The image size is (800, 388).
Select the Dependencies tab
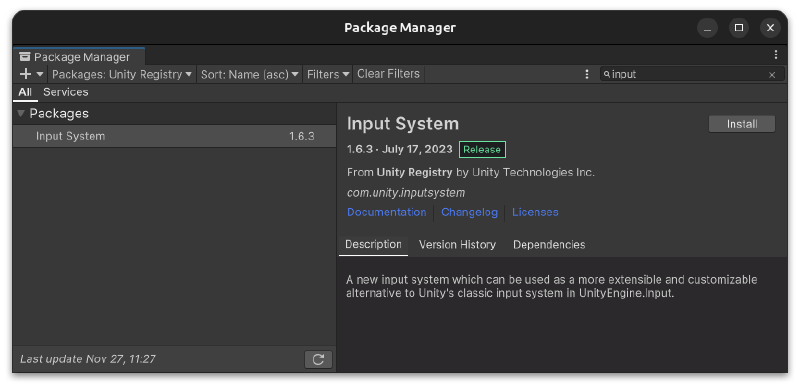pyautogui.click(x=549, y=245)
